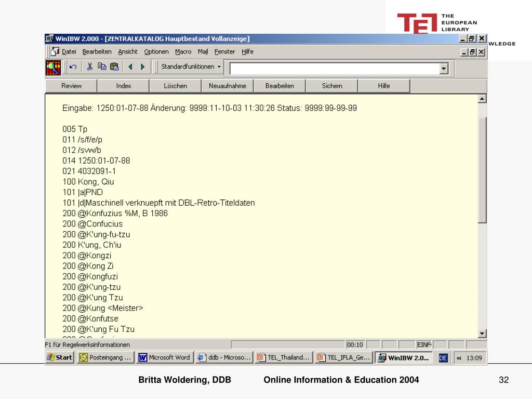This screenshot has height=399, width=532.
Task: Click line '200 @Kung <Meister>'
Action: pyautogui.click(x=103, y=308)
